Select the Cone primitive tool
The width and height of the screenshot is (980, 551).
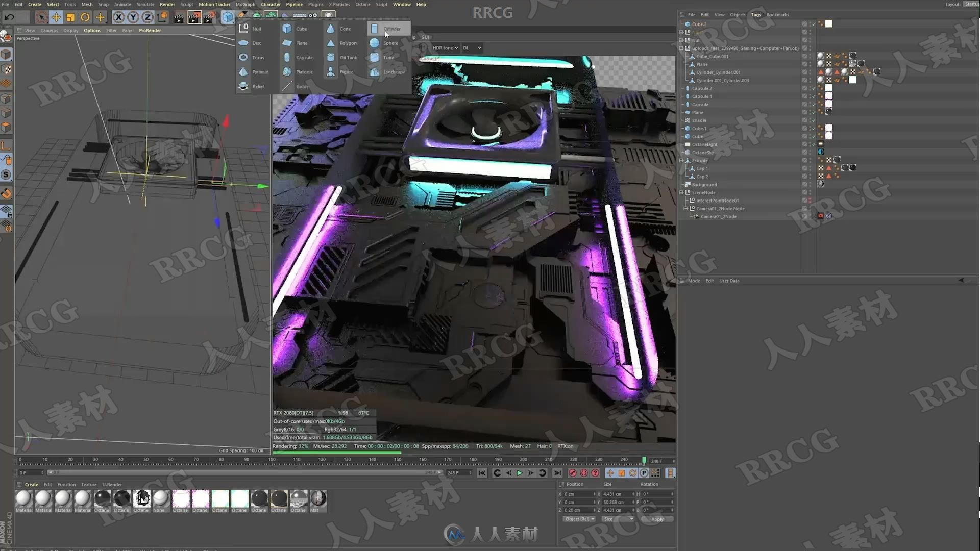tap(344, 28)
